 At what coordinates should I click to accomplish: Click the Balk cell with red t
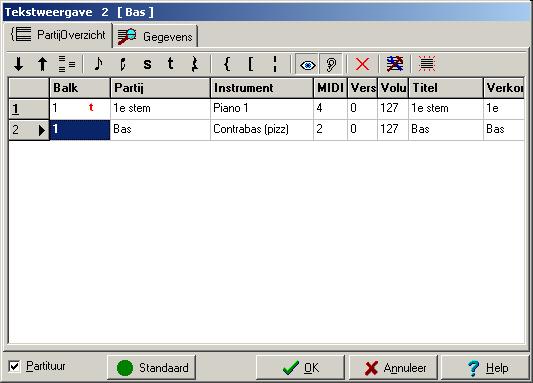click(x=80, y=109)
